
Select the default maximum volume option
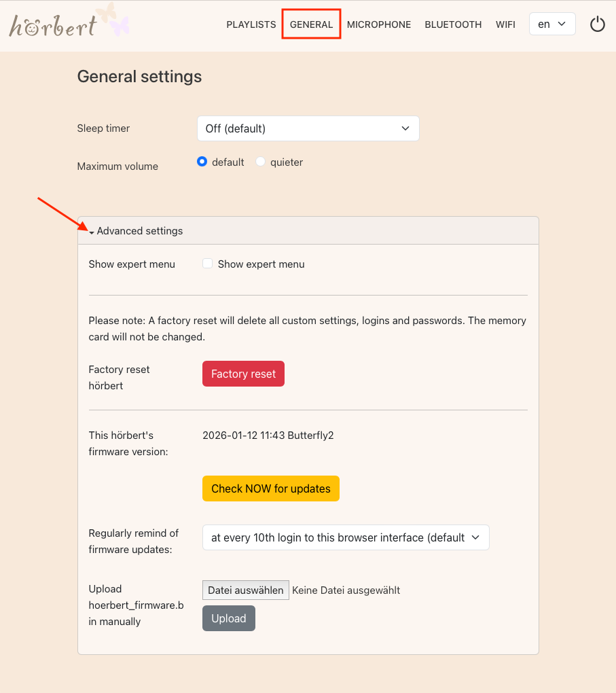[x=202, y=162]
